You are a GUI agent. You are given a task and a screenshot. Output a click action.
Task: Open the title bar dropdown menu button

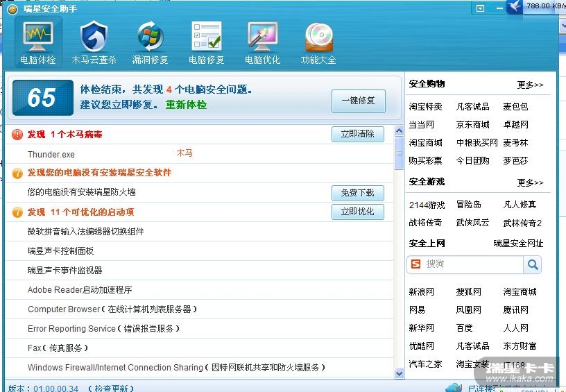(480, 8)
